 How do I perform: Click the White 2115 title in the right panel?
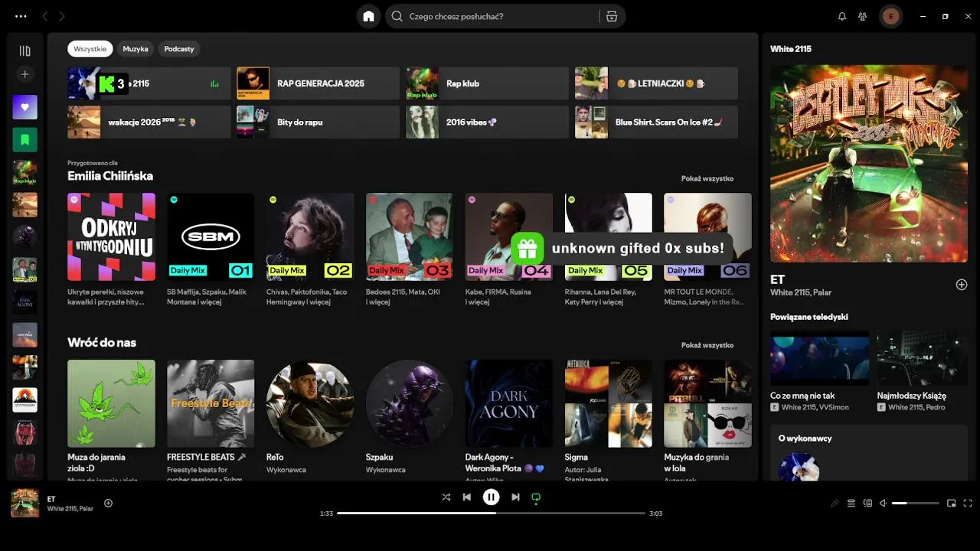coord(791,49)
